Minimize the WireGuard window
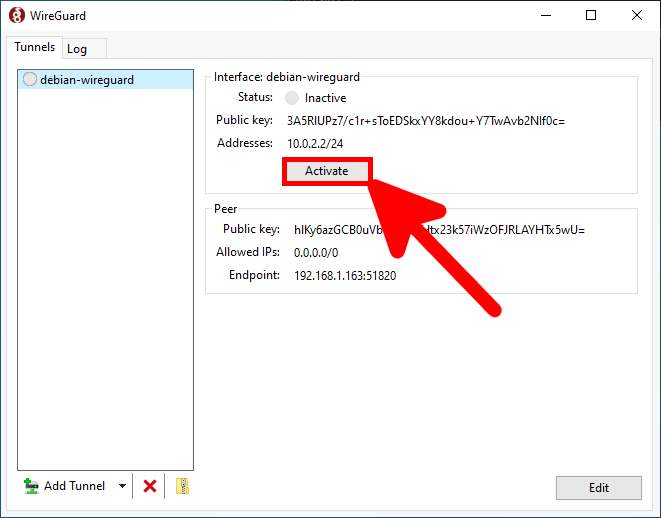Image resolution: width=661 pixels, height=518 pixels. pyautogui.click(x=546, y=16)
